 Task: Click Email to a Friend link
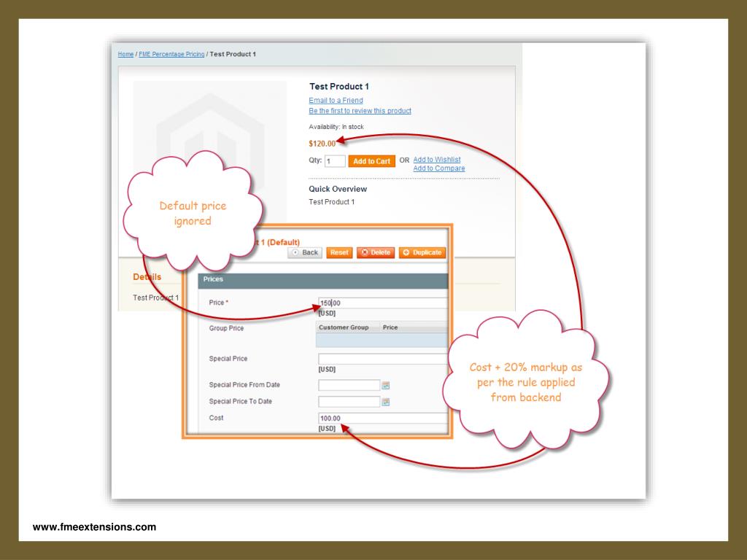[336, 101]
